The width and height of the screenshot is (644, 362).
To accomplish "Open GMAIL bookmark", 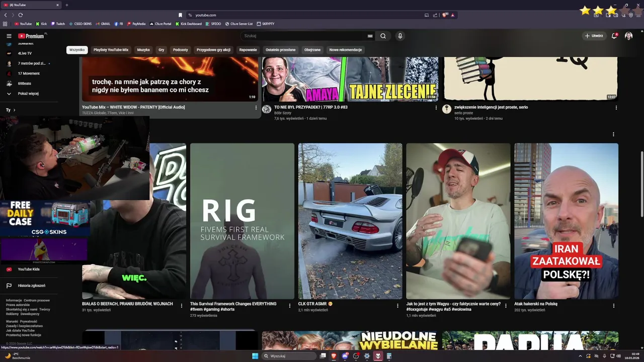I will point(103,24).
